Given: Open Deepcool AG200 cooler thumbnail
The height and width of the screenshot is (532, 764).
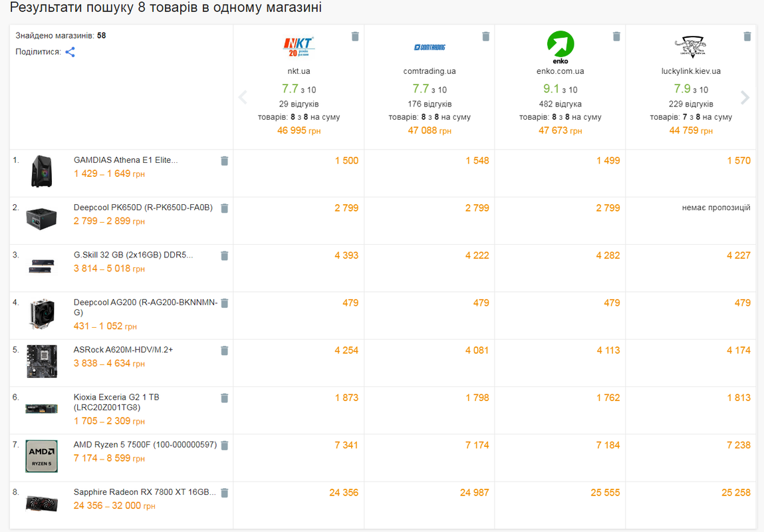Looking at the screenshot, I should pos(41,314).
